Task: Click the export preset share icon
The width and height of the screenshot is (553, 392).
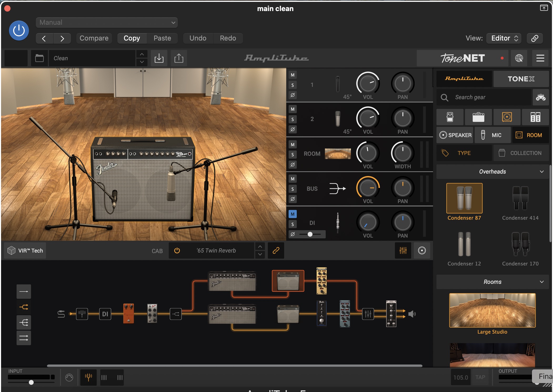Action: pos(179,58)
